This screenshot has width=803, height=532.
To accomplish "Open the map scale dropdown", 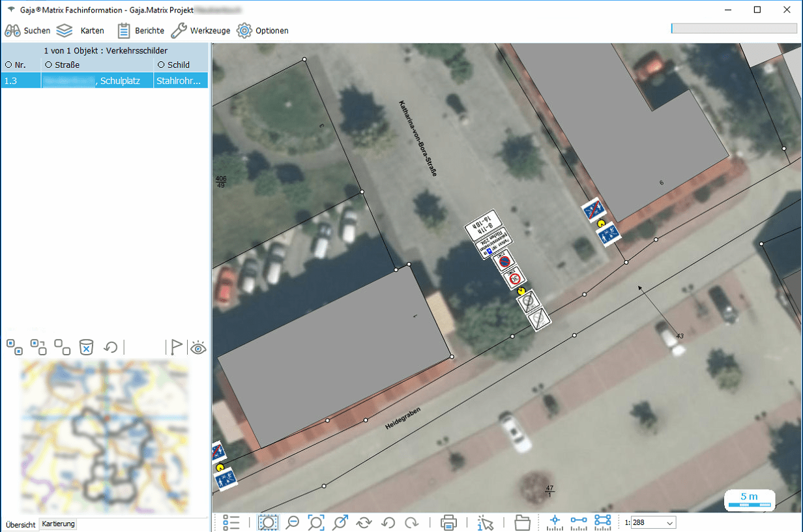I will coord(668,522).
